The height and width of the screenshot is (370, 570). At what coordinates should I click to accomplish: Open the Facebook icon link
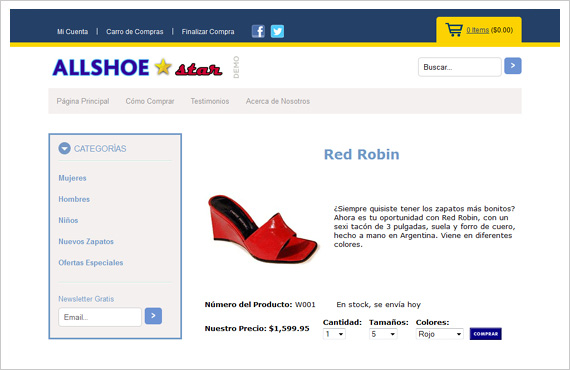pyautogui.click(x=258, y=31)
